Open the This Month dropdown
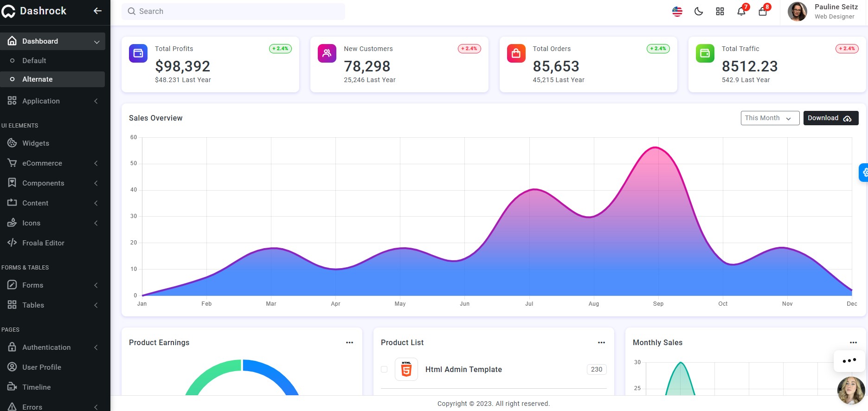Viewport: 868px width, 411px height. click(x=770, y=118)
